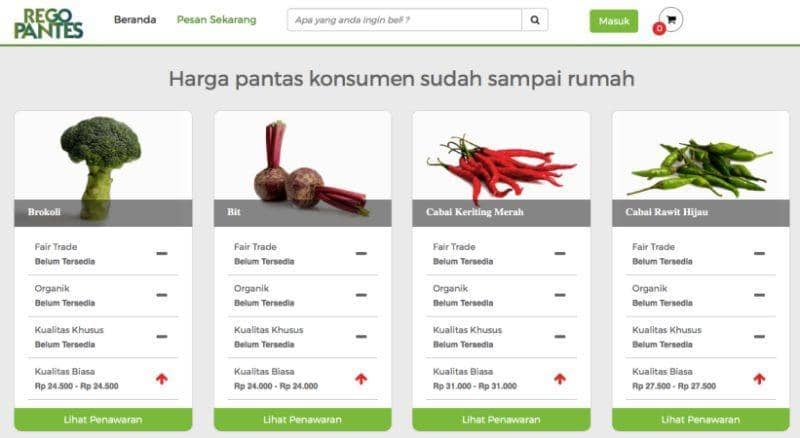Screen dimensions: 800x438
Task: Click red up arrow on Cabai Rawit Hijau
Action: [x=759, y=378]
